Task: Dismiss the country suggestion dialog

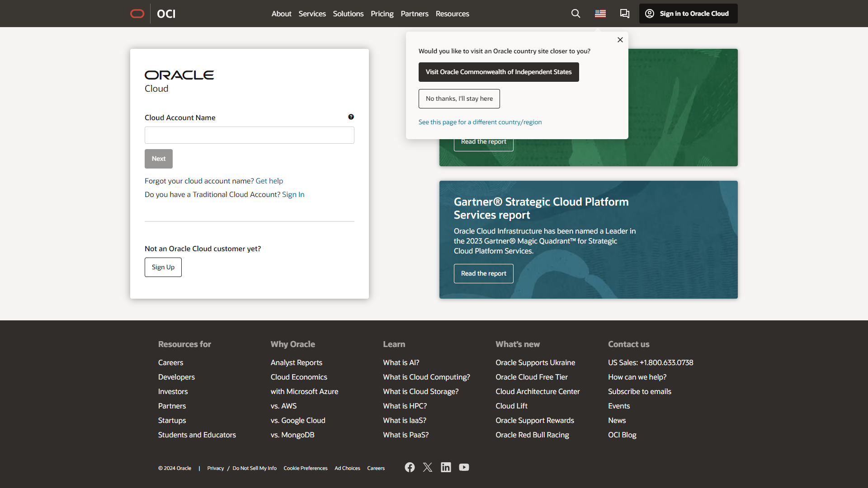Action: point(620,40)
